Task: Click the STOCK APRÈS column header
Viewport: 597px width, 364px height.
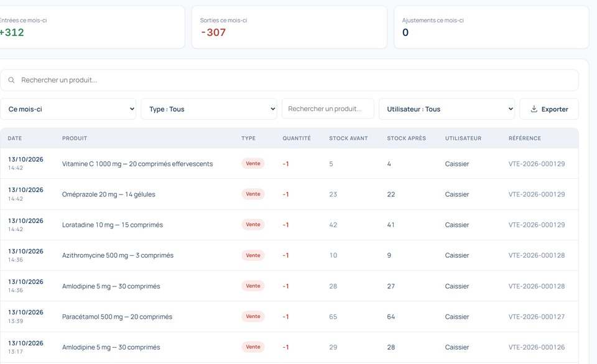Action: tap(406, 139)
